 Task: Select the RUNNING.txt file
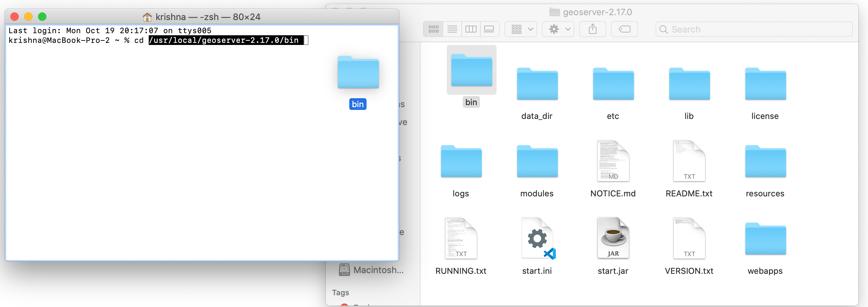tap(461, 238)
